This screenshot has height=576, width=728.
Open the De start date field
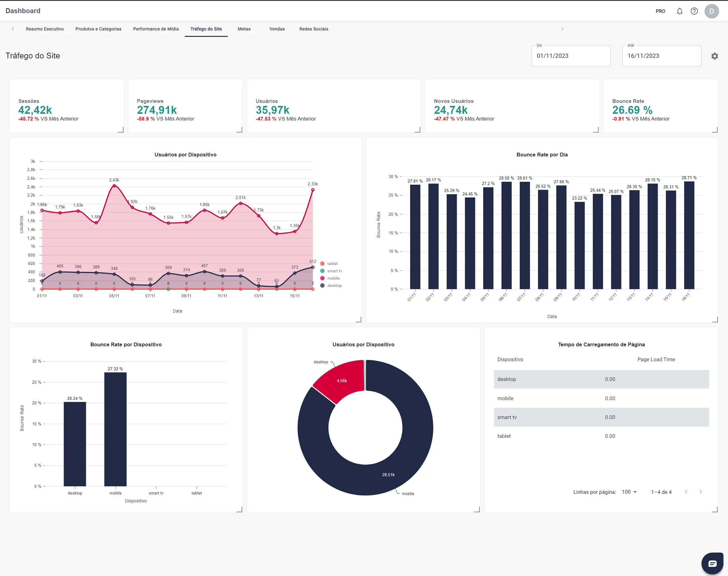pos(571,56)
